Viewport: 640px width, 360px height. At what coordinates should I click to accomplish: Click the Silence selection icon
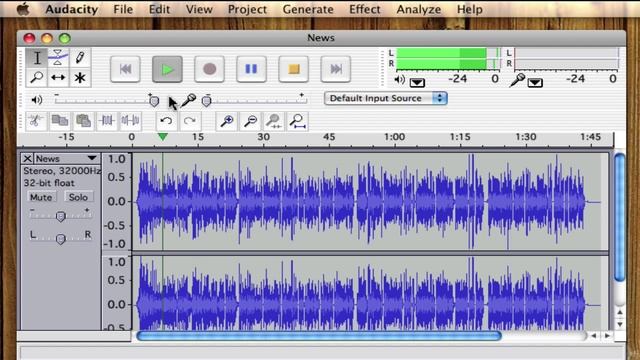point(130,121)
